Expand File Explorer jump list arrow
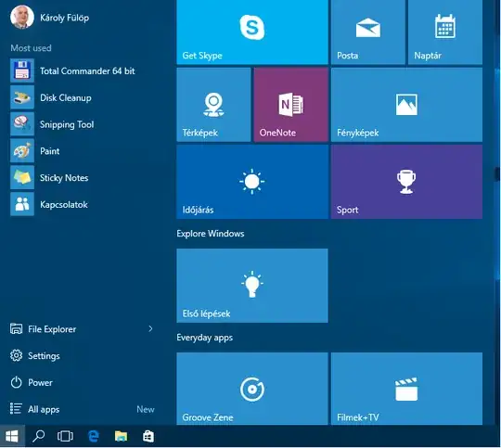 click(x=151, y=328)
